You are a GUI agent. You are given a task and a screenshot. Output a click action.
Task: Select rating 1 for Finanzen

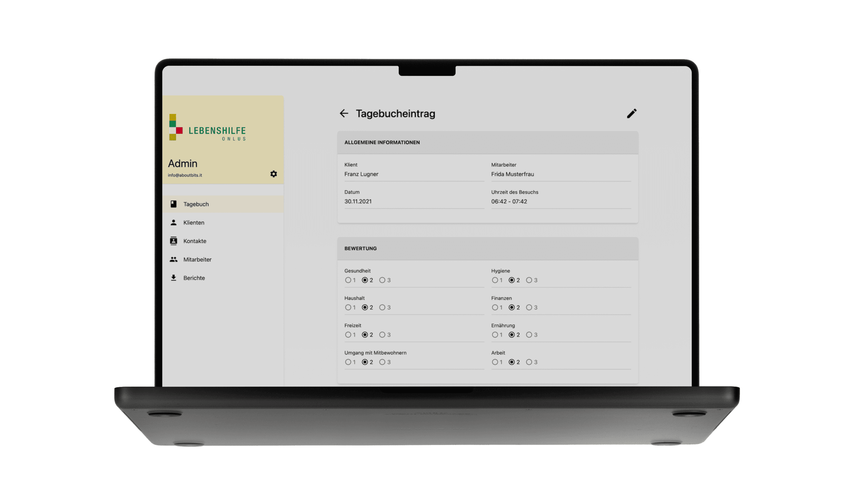(495, 307)
